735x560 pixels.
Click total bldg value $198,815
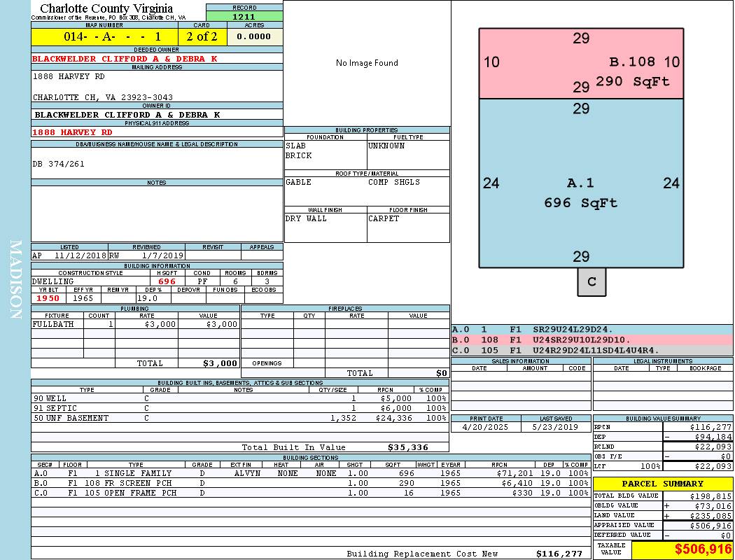(x=710, y=496)
